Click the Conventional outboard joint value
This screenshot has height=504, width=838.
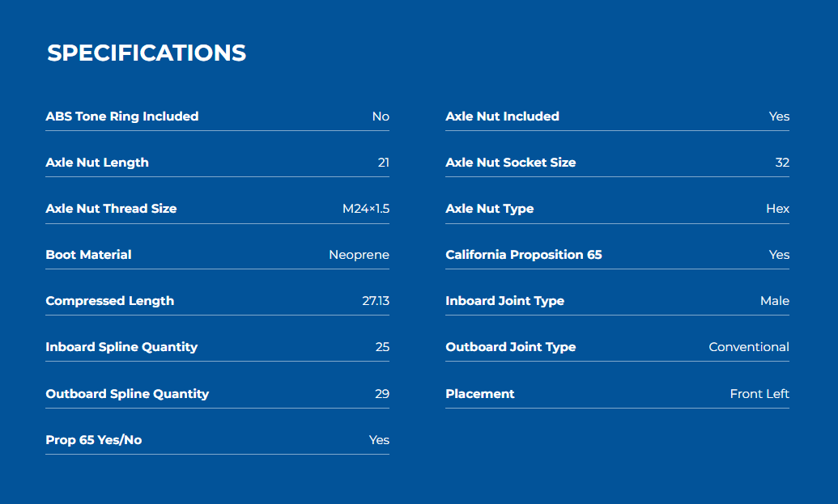coord(749,347)
